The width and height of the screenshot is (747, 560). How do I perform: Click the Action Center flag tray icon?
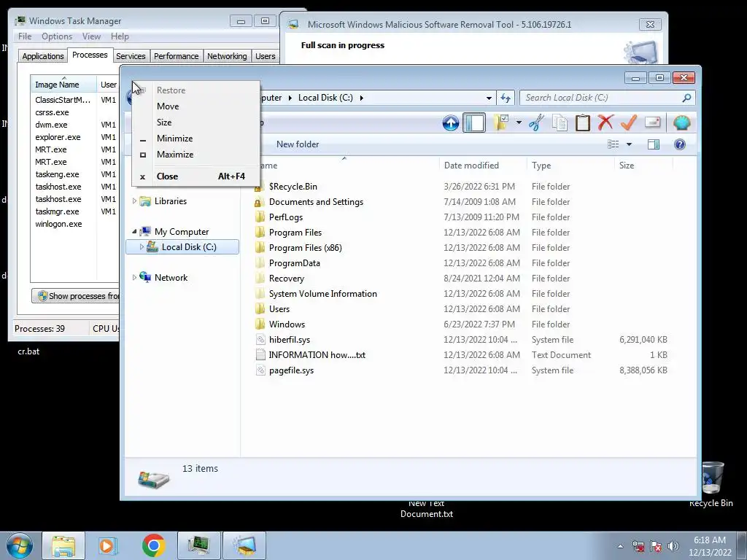tap(656, 546)
